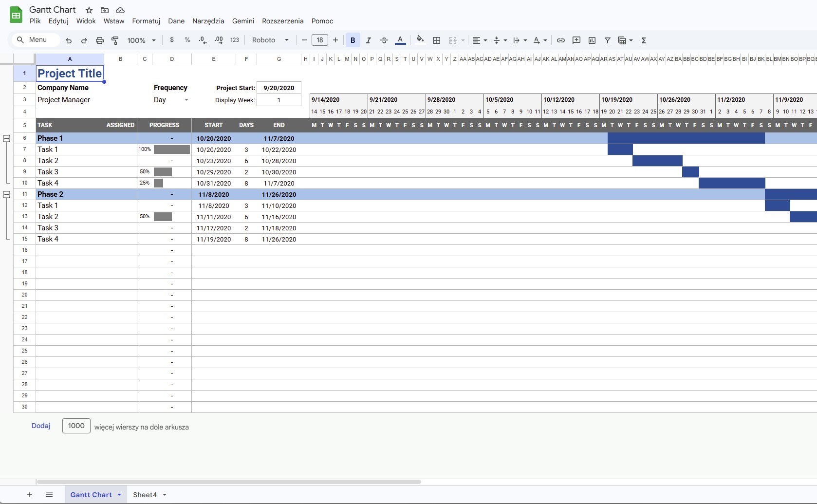Insert link with chain icon
Screen dimensions: 817x504
(561, 40)
